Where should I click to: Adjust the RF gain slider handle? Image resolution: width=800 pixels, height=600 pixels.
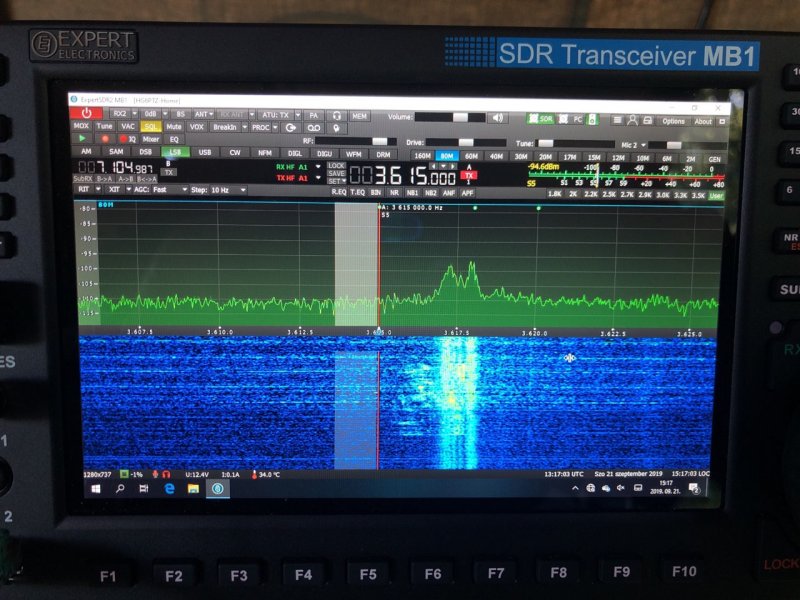[380, 141]
